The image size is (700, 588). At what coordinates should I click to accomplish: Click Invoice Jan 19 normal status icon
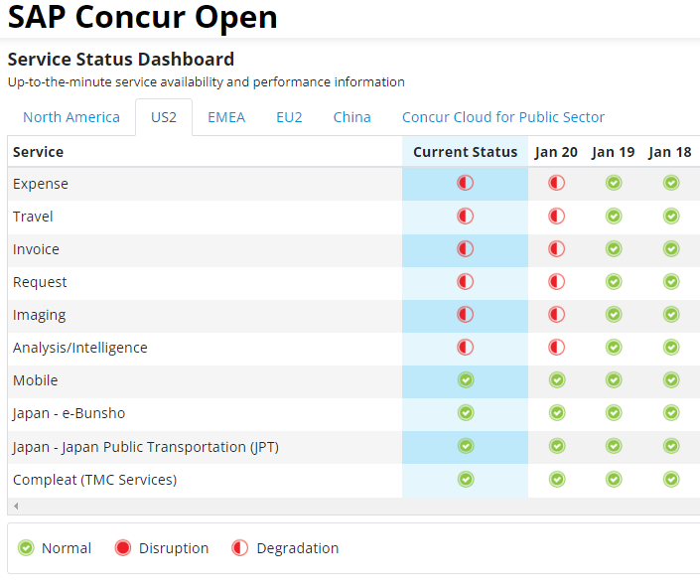click(614, 248)
